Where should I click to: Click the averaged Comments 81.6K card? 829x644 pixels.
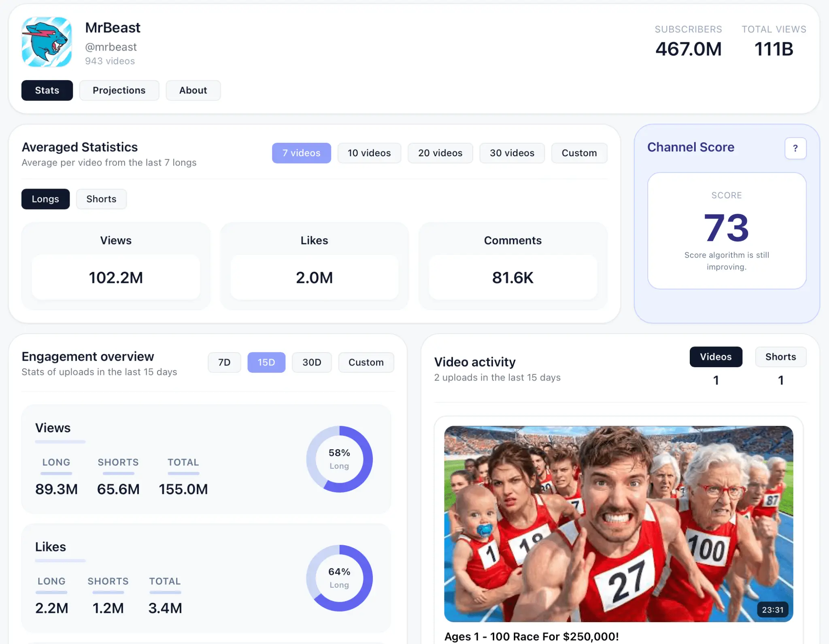[513, 266]
